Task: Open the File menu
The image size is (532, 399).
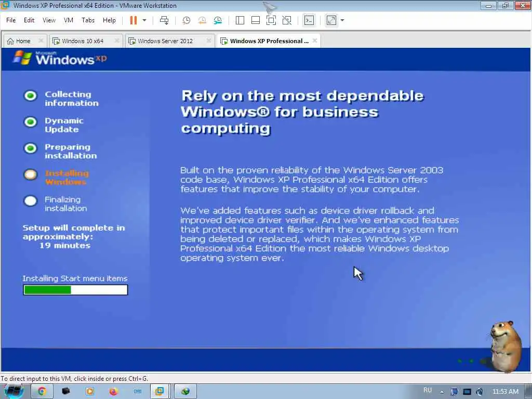Action: click(x=11, y=20)
